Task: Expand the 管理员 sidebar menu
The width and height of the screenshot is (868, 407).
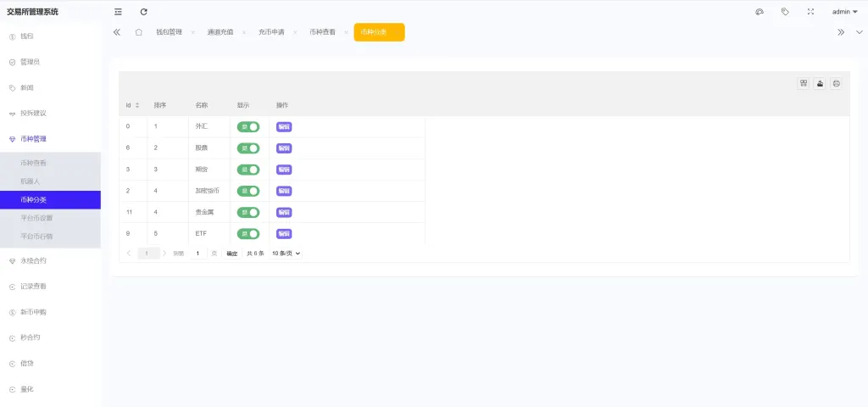Action: (50, 62)
